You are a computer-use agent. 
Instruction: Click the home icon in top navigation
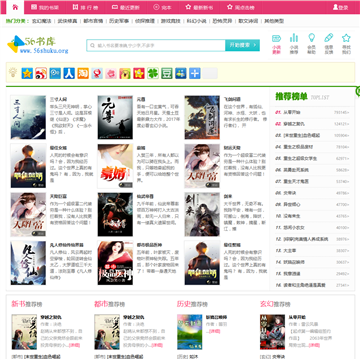[15, 7]
